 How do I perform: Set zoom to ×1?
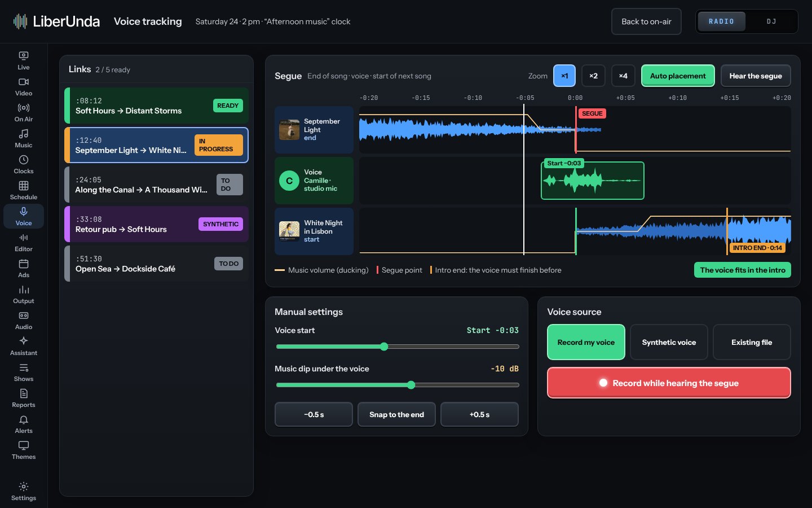pyautogui.click(x=564, y=76)
